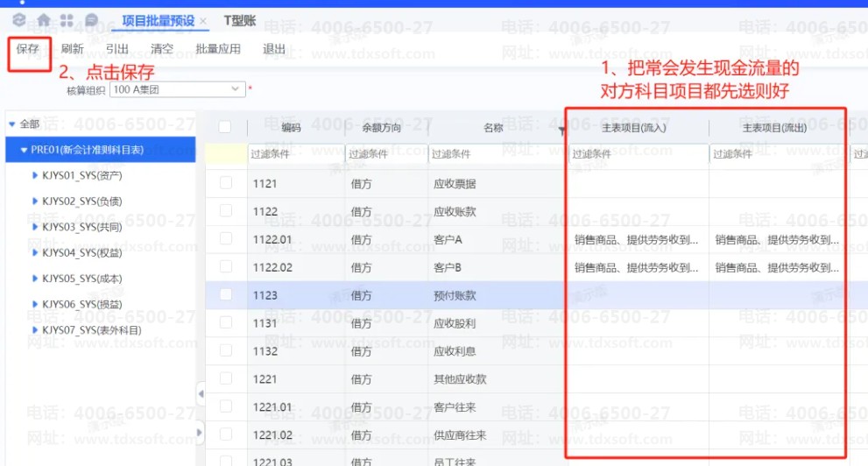Click the 刷新 button
The image size is (868, 466).
[x=73, y=49]
